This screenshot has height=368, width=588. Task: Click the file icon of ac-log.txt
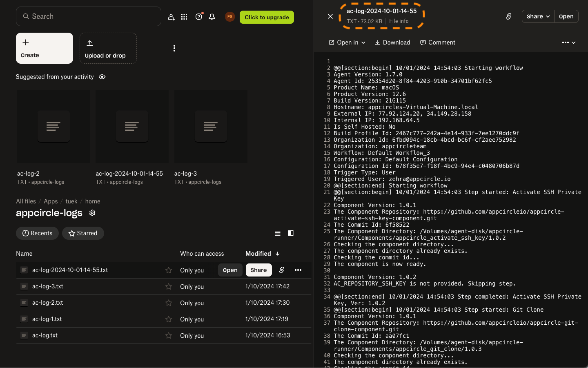tap(24, 335)
